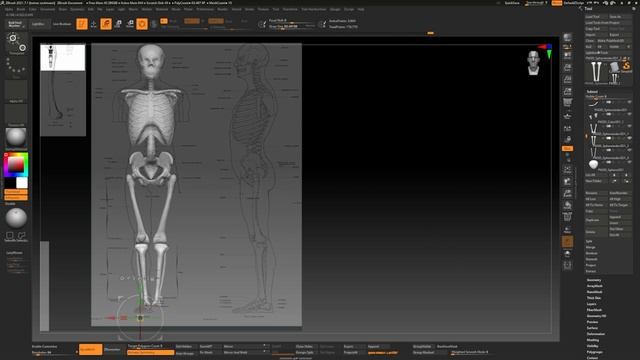
Task: Expand the ArrayMesh sub-palette
Action: click(x=595, y=286)
